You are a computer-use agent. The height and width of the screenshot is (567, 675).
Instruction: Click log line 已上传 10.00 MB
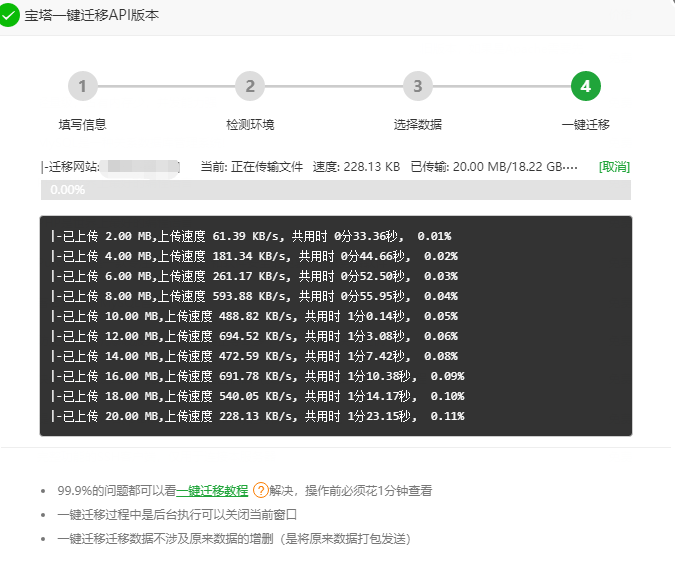(254, 316)
